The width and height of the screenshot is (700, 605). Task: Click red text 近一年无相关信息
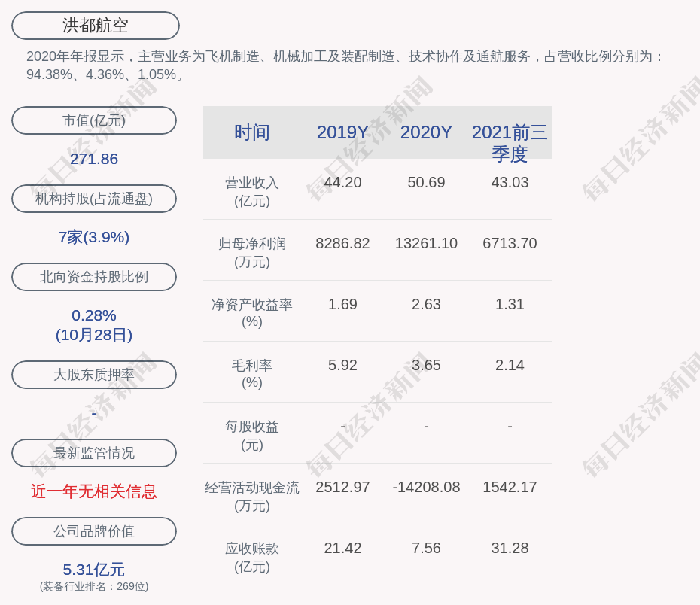[x=94, y=491]
